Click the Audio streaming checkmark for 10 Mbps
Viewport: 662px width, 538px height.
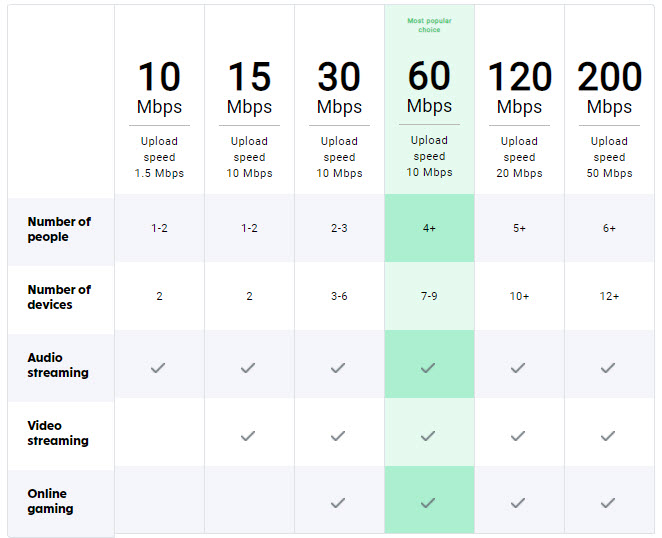(158, 368)
